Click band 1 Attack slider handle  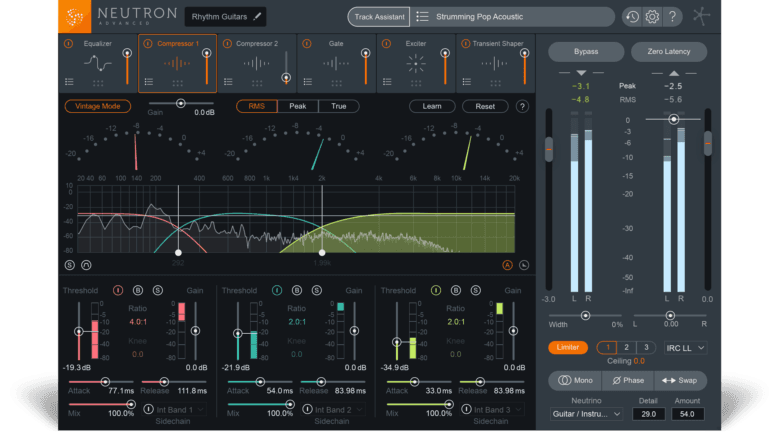(x=105, y=382)
